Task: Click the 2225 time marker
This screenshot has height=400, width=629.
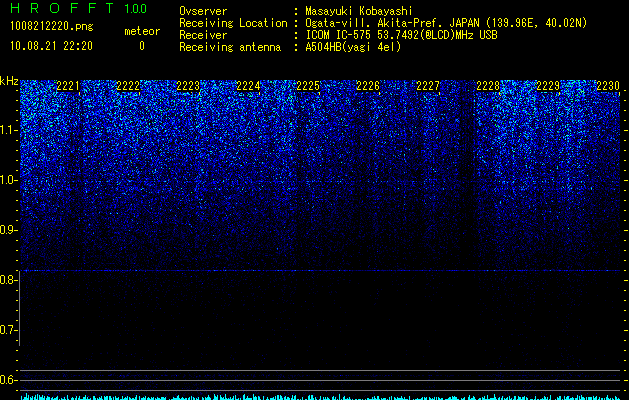Action: [308, 86]
